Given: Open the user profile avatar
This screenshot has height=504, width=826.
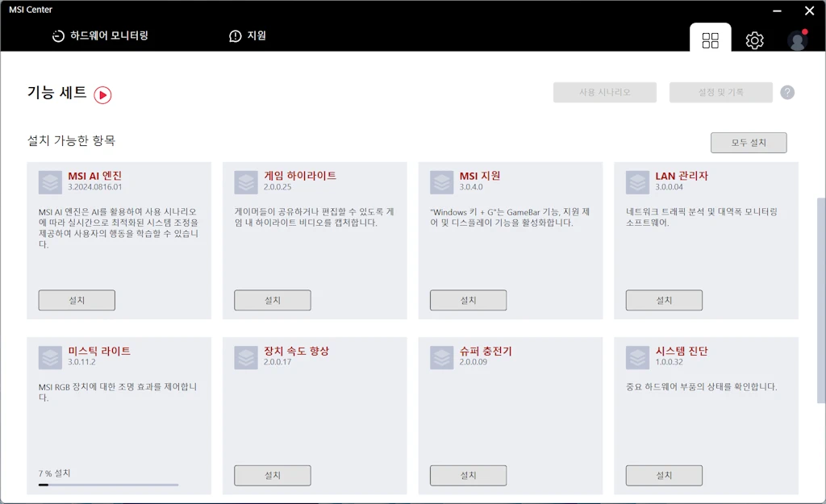Looking at the screenshot, I should click(798, 40).
